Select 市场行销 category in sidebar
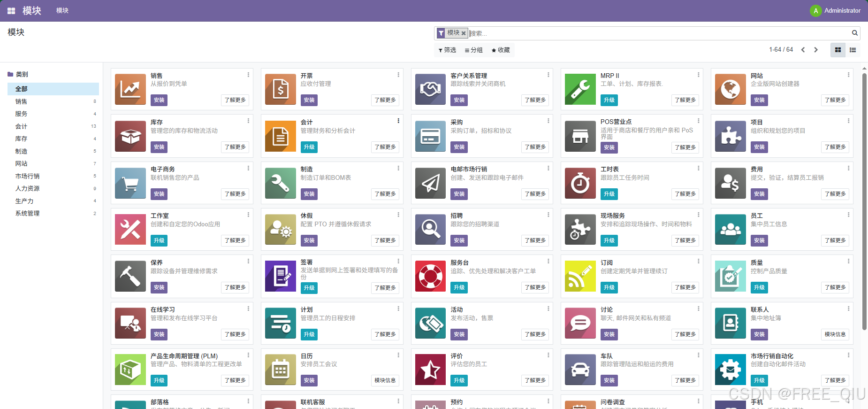 click(53, 176)
